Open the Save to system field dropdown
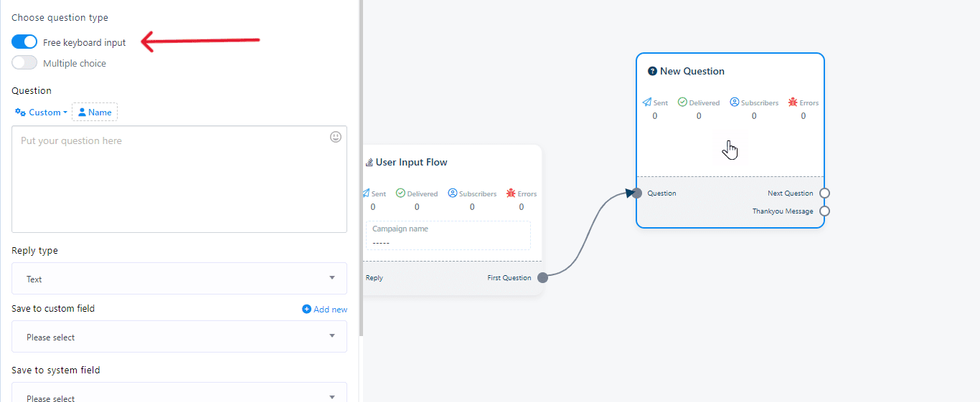This screenshot has width=980, height=402. [x=179, y=396]
